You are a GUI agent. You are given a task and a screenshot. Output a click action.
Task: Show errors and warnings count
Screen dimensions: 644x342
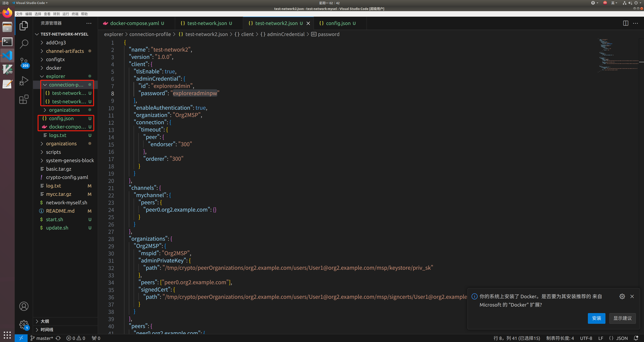pyautogui.click(x=76, y=338)
